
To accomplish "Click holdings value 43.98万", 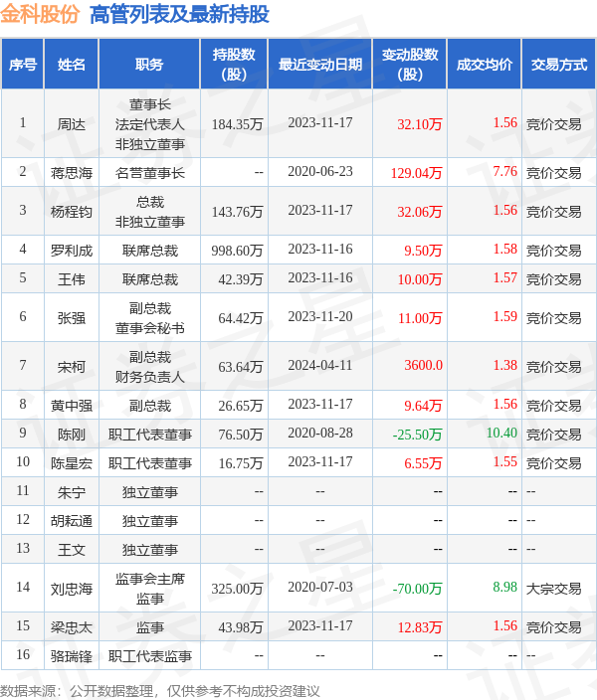I will point(241,627).
